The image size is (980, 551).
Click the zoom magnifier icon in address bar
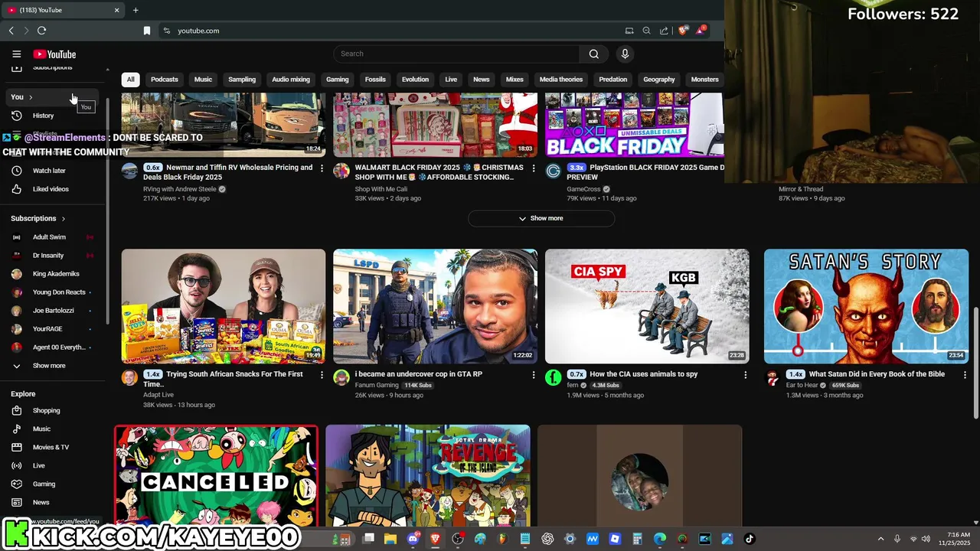(646, 31)
